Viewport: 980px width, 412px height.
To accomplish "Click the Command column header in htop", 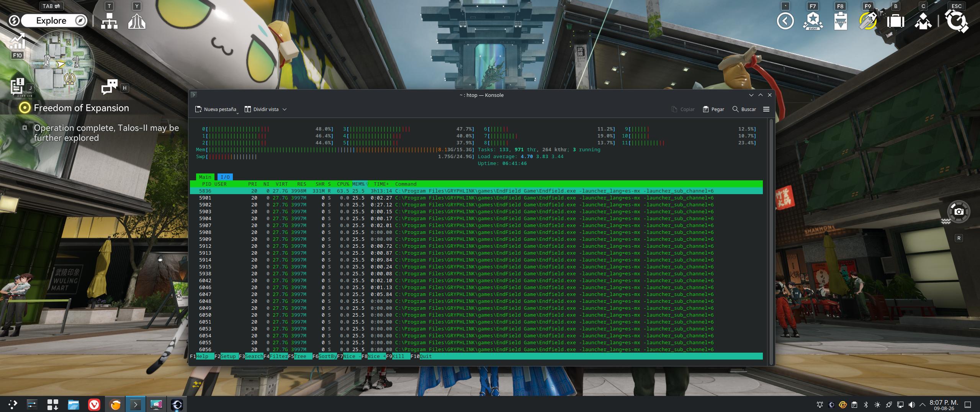I will coord(406,184).
